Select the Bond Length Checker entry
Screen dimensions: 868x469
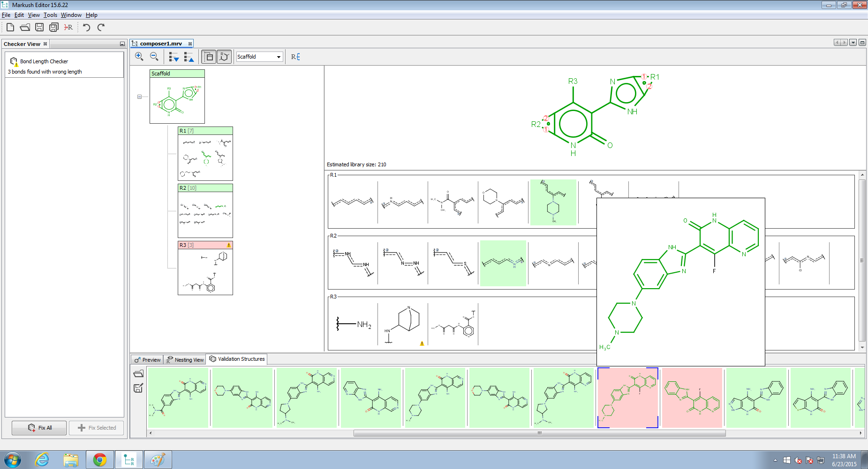(x=44, y=61)
